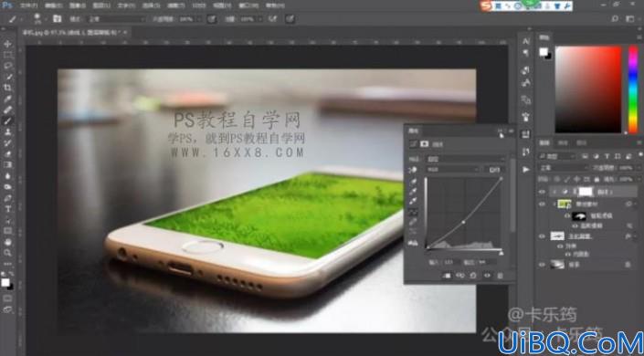644x356 pixels.
Task: Select the Eyedropper tool in the toolbox
Action: (x=8, y=99)
